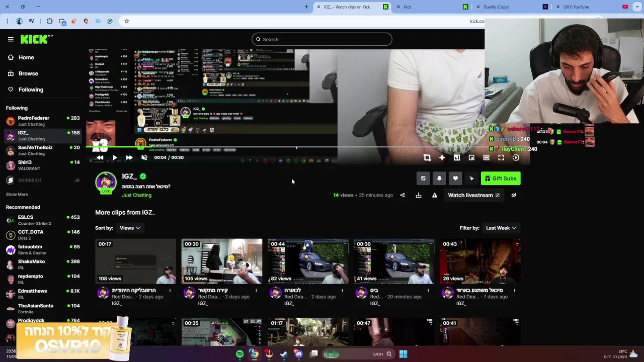Click Gift Subs button

501,178
